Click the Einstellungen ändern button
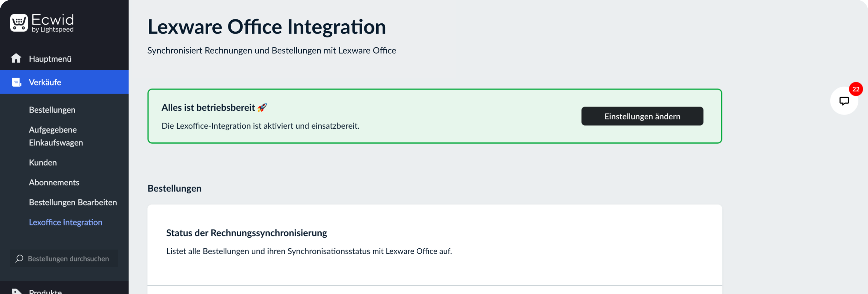This screenshot has width=868, height=294. 642,116
